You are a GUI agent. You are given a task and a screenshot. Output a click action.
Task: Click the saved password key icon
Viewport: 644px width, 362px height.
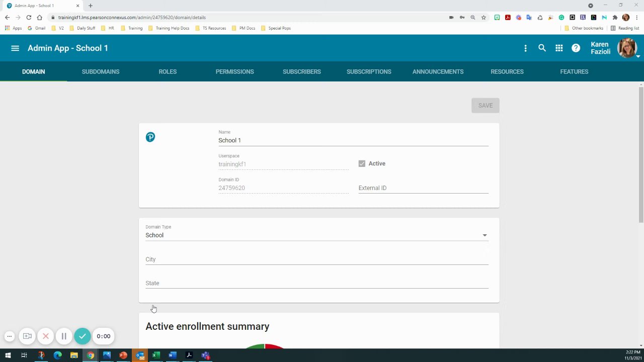pos(462,17)
